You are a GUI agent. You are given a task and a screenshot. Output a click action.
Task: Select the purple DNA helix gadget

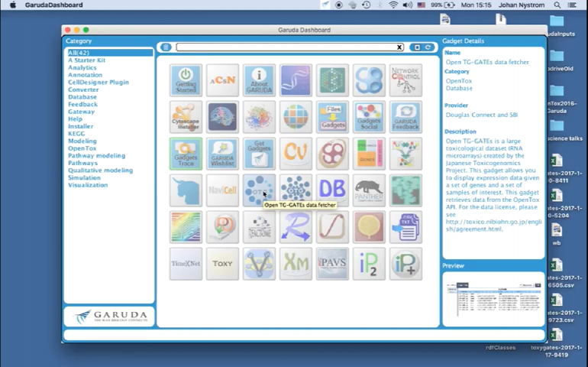(296, 80)
